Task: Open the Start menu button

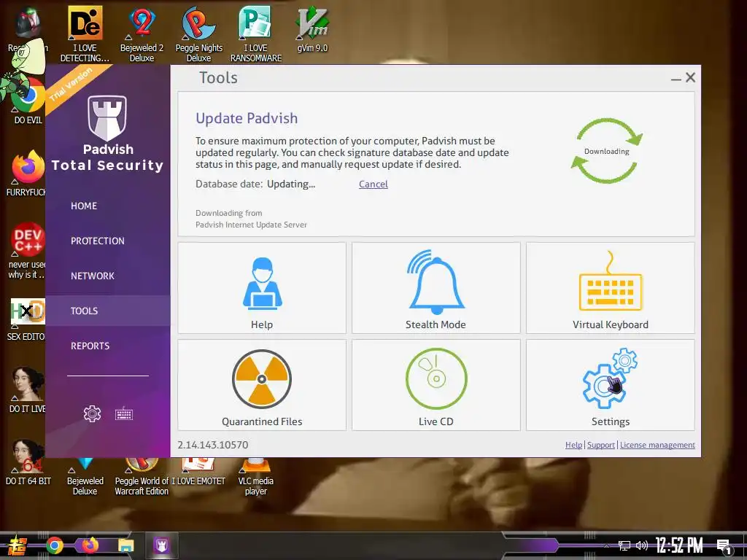Action: point(18,545)
